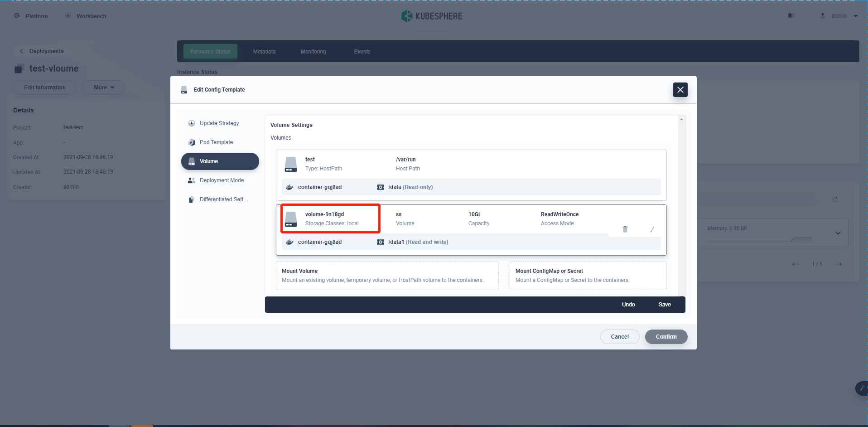Open the More actions dropdown
The width and height of the screenshot is (868, 427).
[x=103, y=87]
